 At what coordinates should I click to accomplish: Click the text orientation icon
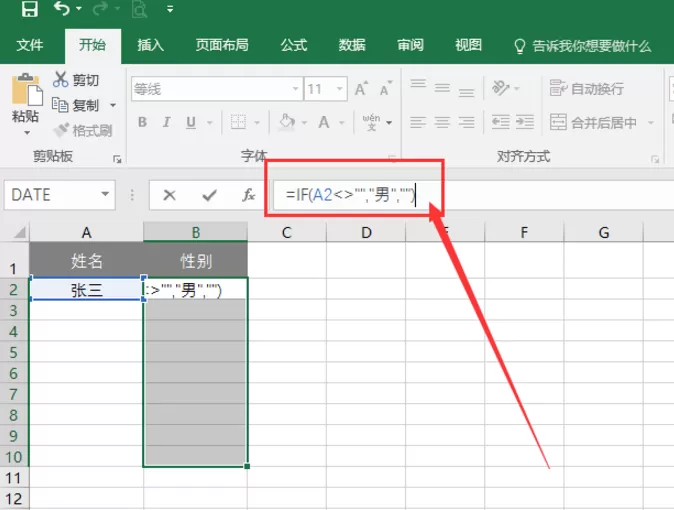point(500,88)
